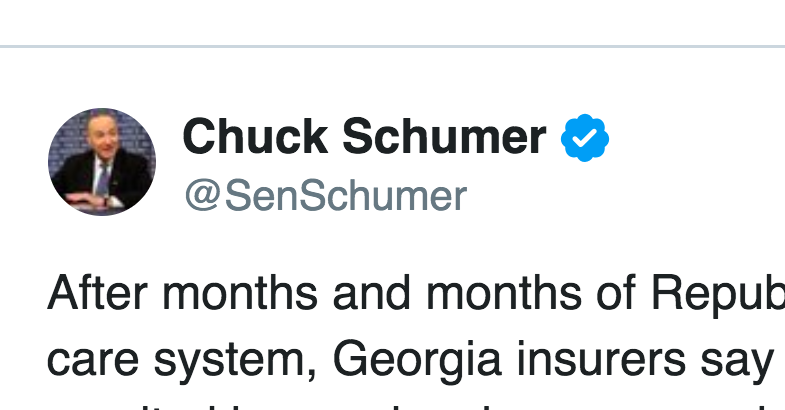Click the second word "months" before "of"

click(504, 293)
